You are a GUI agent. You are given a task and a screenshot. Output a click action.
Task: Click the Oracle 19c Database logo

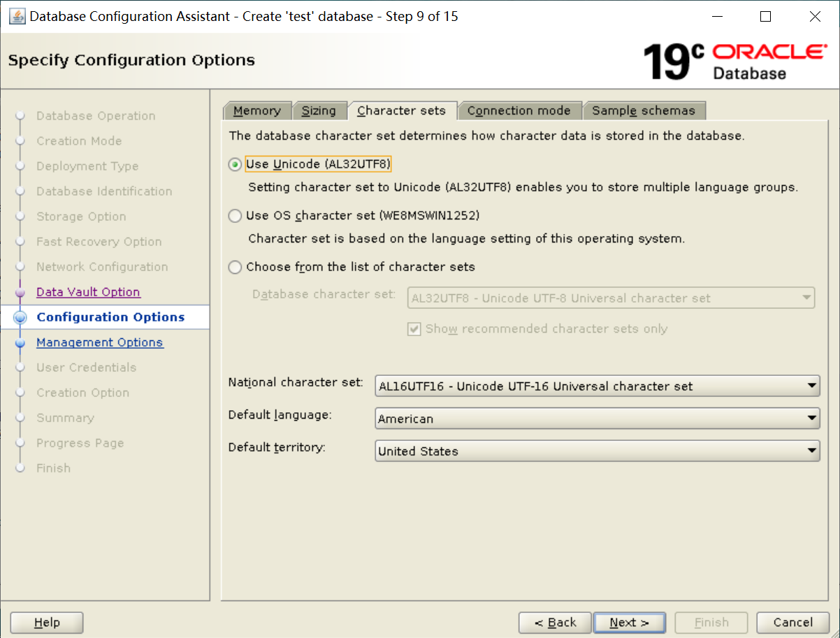click(734, 61)
